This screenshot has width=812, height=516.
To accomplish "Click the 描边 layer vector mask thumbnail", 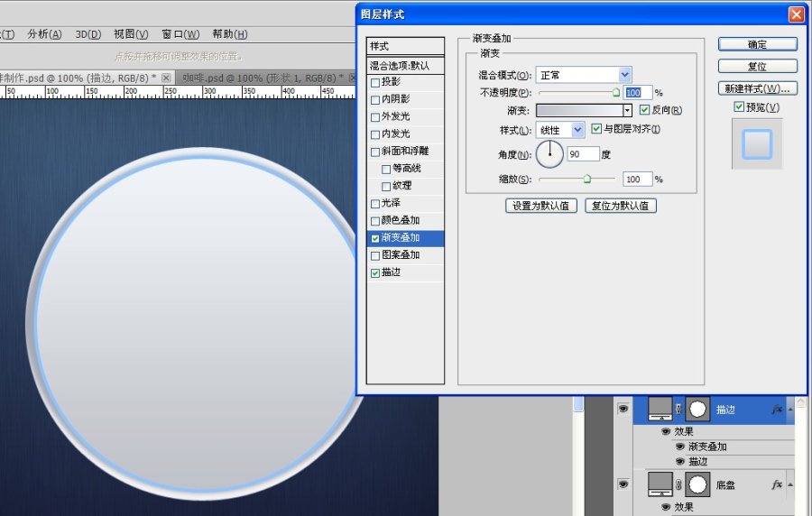I will (x=697, y=409).
